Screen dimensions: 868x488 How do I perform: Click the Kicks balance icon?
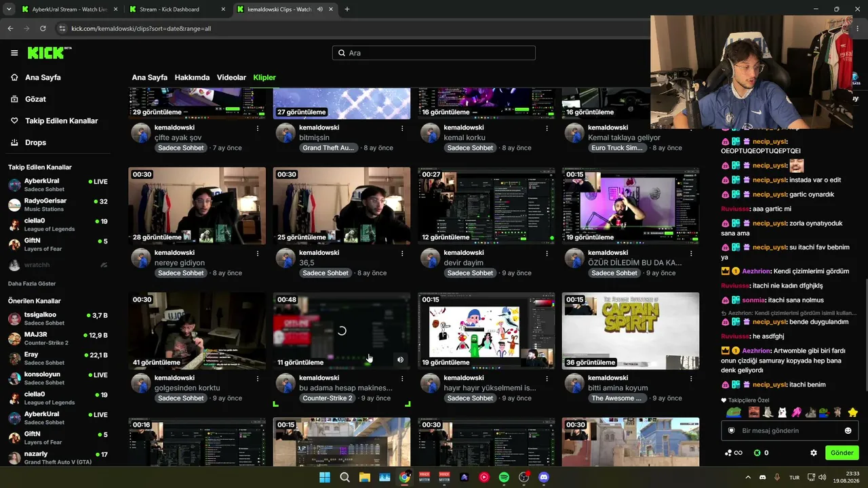pyautogui.click(x=757, y=453)
